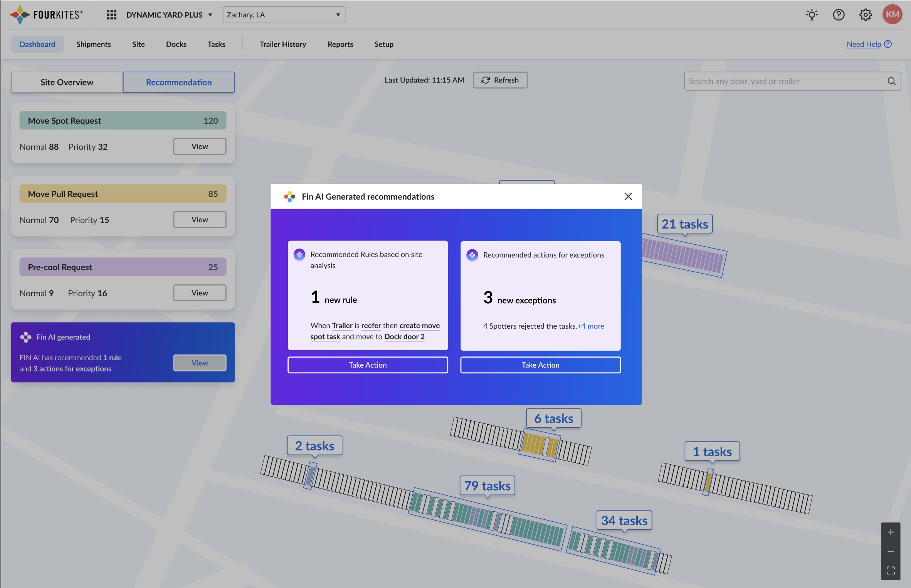Click the FourKites logo
The height and width of the screenshot is (588, 911).
tap(47, 15)
